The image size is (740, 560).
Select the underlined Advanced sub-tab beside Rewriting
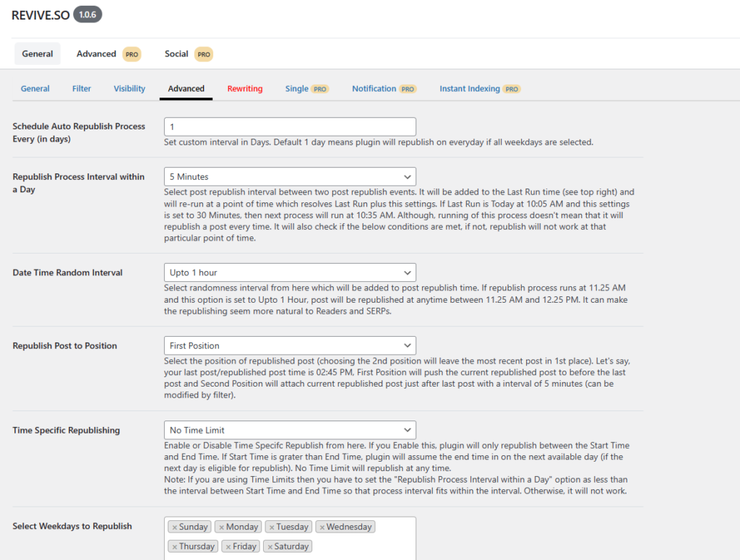coord(186,89)
